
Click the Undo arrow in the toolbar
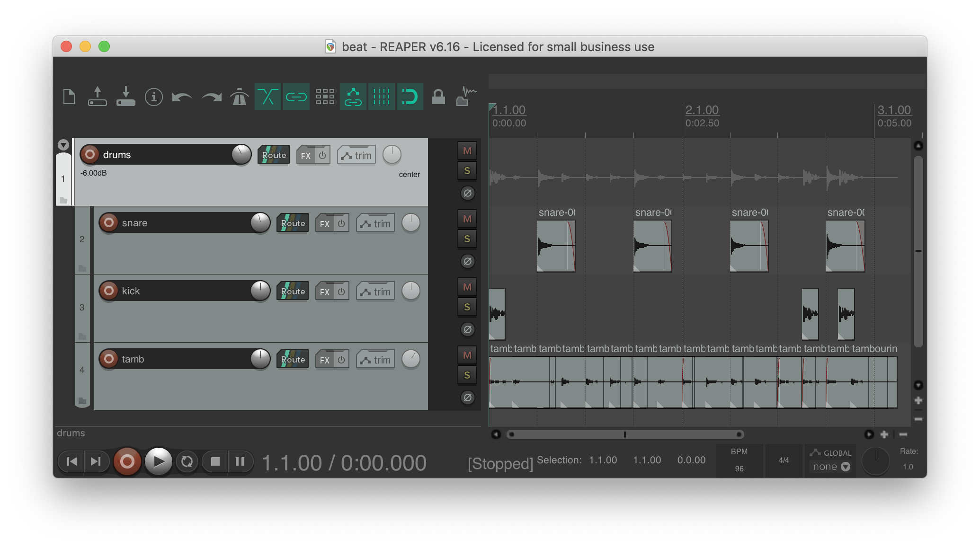(x=182, y=97)
